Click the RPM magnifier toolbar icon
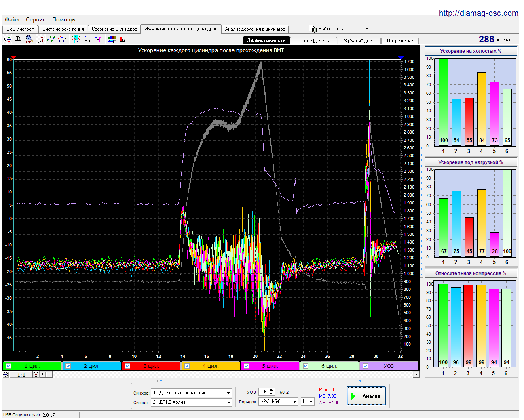 click(29, 39)
